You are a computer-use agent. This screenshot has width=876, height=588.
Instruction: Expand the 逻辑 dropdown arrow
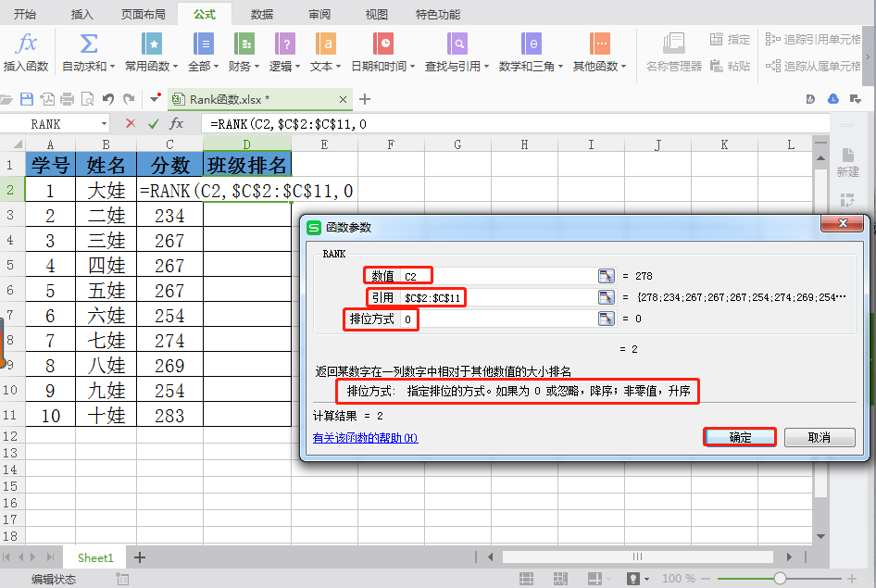pyautogui.click(x=298, y=67)
